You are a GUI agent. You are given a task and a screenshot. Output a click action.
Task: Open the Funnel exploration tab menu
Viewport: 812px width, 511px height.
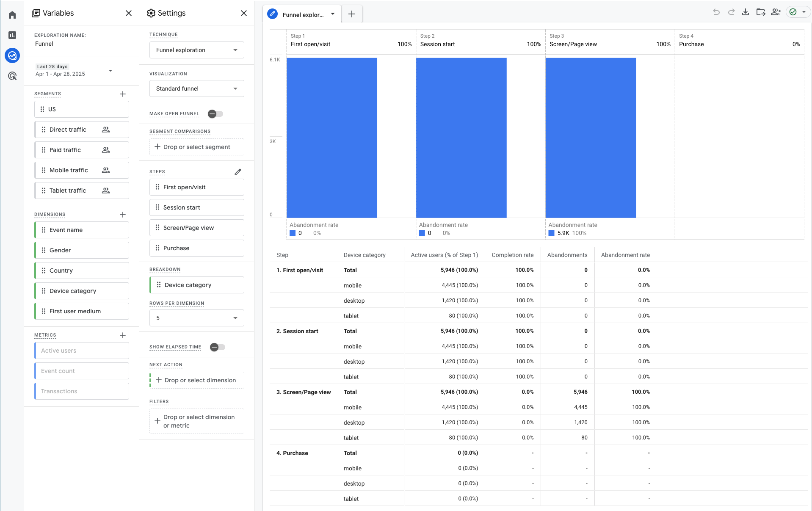tap(334, 14)
